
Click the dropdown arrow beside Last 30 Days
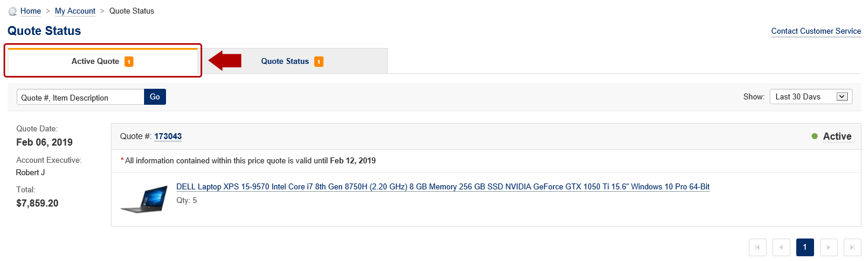point(842,96)
